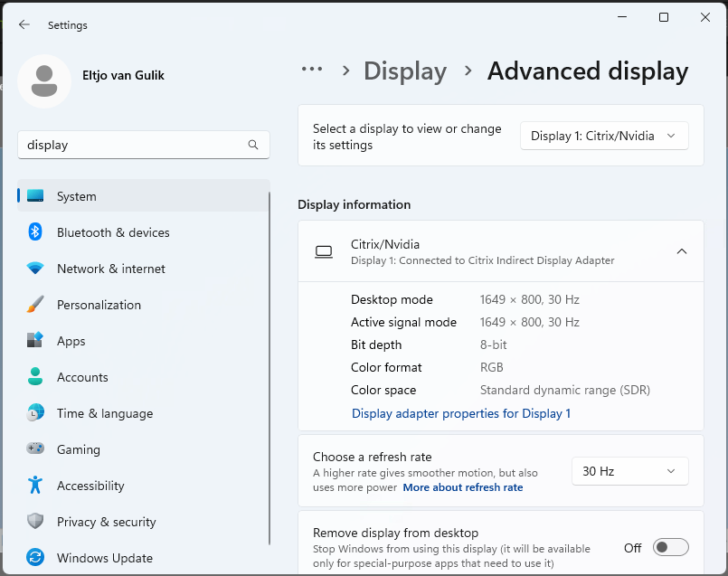Click the Windows Update sync icon
Image resolution: width=728 pixels, height=576 pixels.
click(x=35, y=558)
